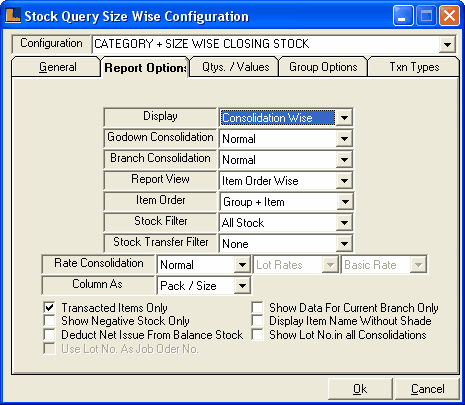
Task: Open the Configuration dropdown list
Action: 447,44
